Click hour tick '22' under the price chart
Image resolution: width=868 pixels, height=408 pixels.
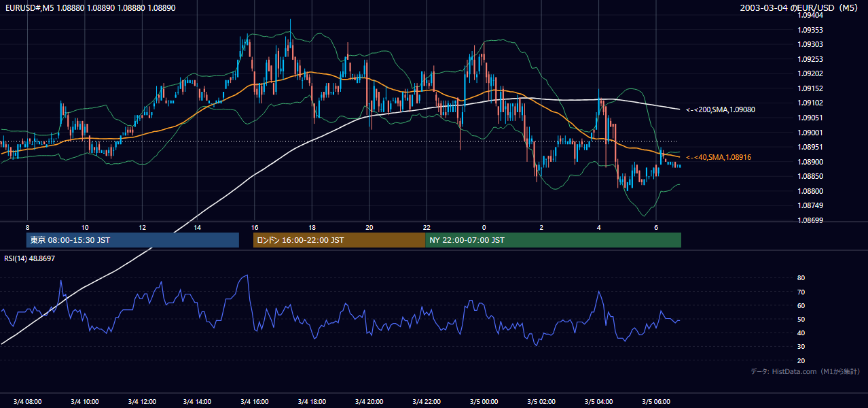[427, 227]
